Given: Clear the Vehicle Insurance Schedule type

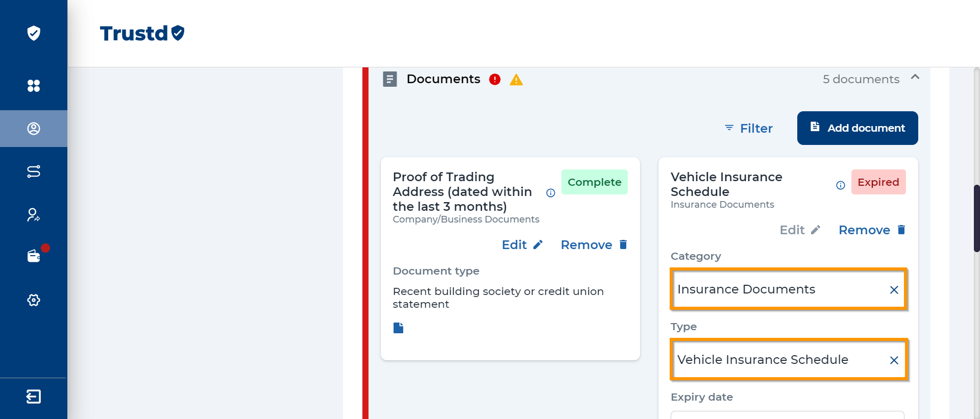Looking at the screenshot, I should 894,360.
